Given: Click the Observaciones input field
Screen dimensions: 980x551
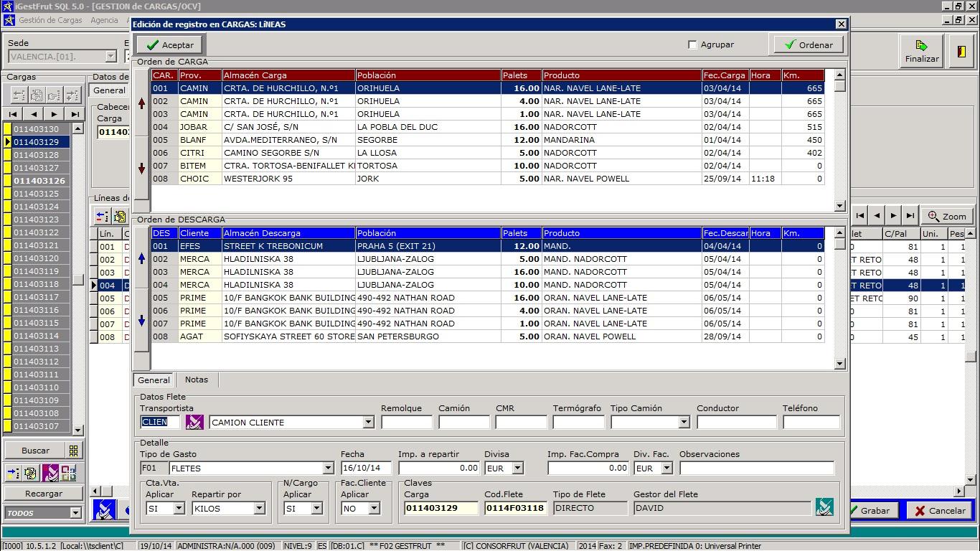Looking at the screenshot, I should [756, 468].
